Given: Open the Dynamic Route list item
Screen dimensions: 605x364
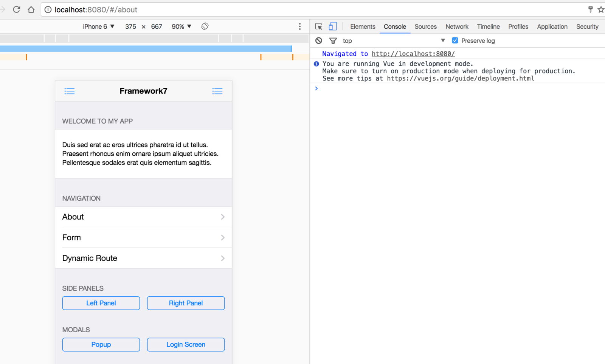Looking at the screenshot, I should pyautogui.click(x=143, y=258).
